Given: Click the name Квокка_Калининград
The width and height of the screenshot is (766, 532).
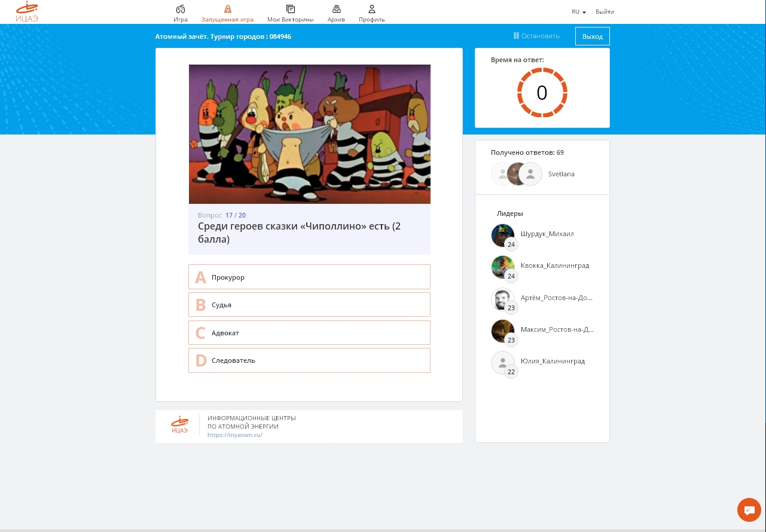Looking at the screenshot, I should [x=555, y=265].
